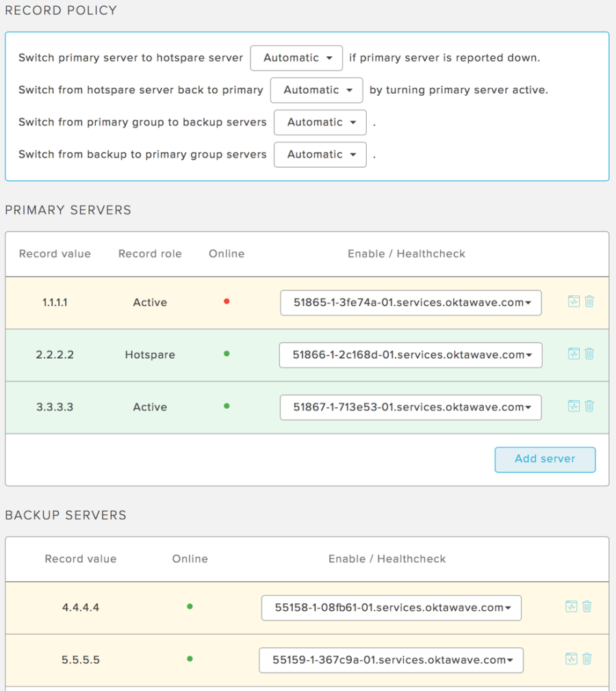616x691 pixels.
Task: Expand healthcheck dropdown 51865-1-3fe74a-01.services.oktawave.com
Action: (x=411, y=303)
